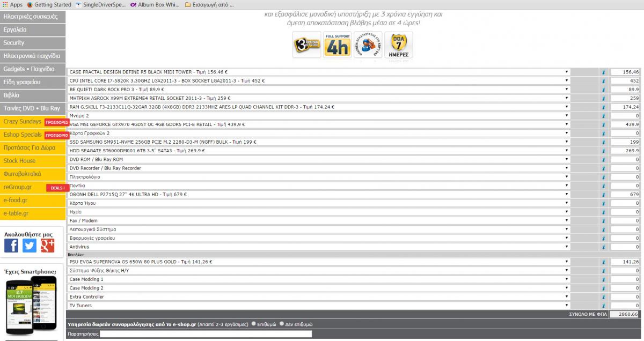Click info icon for Be Quiet Dark Rock row
The image size is (644, 341).
click(x=603, y=89)
